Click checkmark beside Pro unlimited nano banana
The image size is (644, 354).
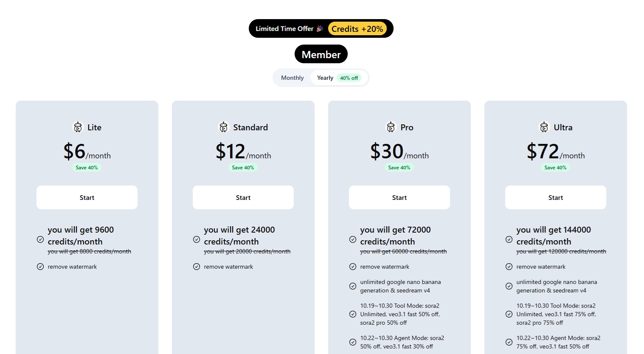(x=353, y=286)
